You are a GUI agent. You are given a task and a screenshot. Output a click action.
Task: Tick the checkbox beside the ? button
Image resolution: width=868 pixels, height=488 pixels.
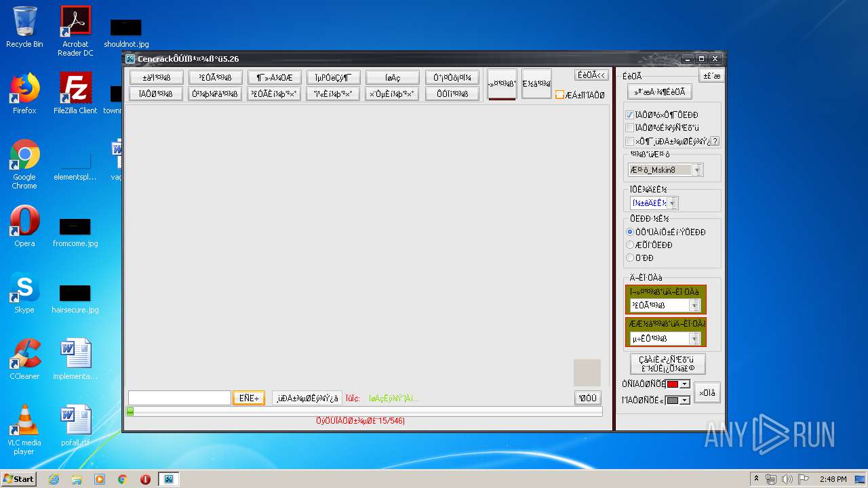(629, 142)
